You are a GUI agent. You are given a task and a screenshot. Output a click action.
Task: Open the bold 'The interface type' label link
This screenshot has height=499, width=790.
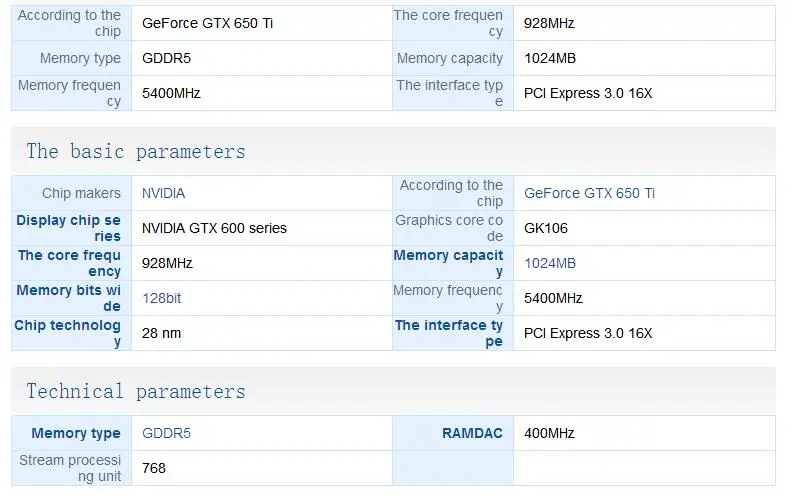[x=449, y=333]
